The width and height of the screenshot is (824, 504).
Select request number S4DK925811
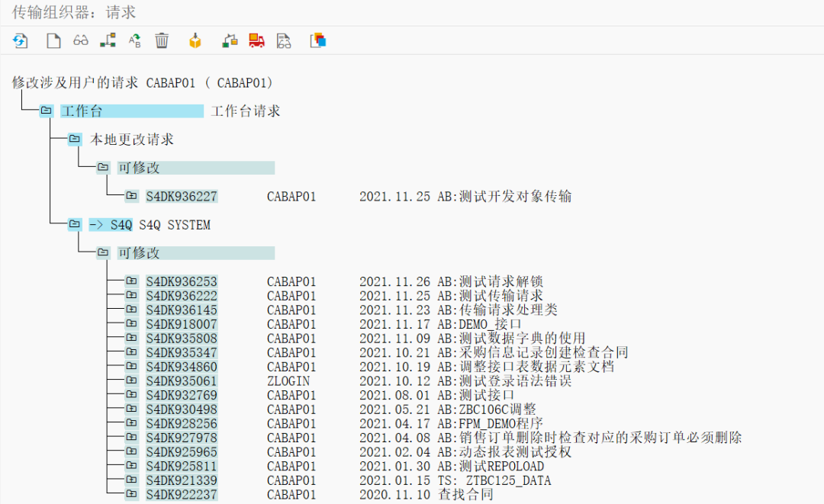(182, 466)
